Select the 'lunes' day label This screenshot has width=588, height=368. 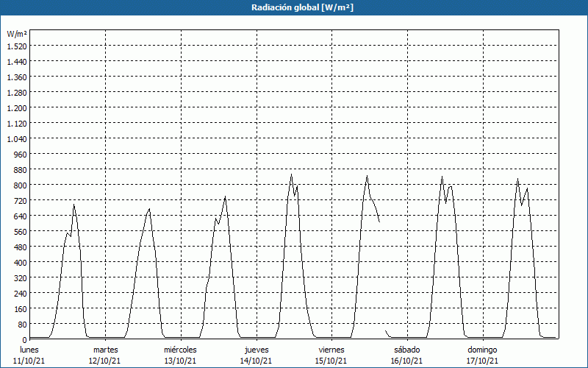coord(29,350)
